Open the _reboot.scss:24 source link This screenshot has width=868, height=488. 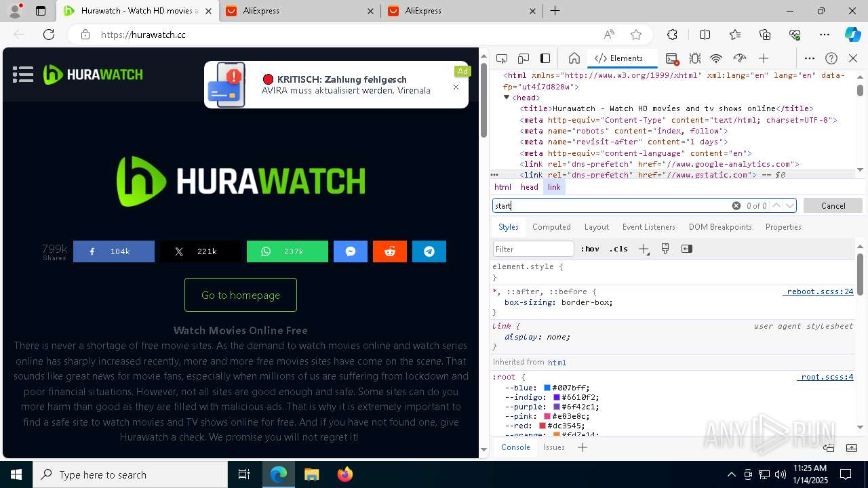(x=818, y=291)
